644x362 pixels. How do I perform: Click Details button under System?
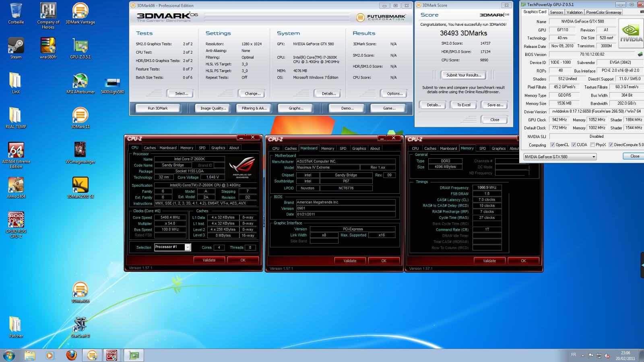coord(329,93)
